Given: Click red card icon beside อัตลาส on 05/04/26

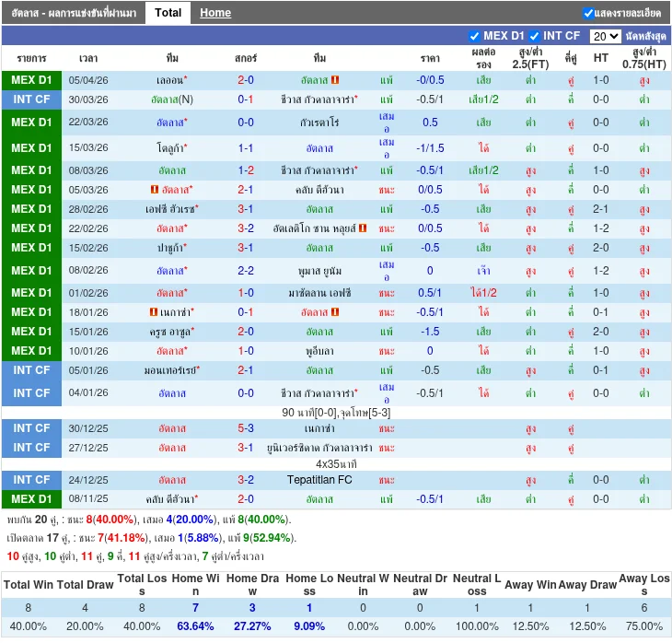Looking at the screenshot, I should coord(335,80).
